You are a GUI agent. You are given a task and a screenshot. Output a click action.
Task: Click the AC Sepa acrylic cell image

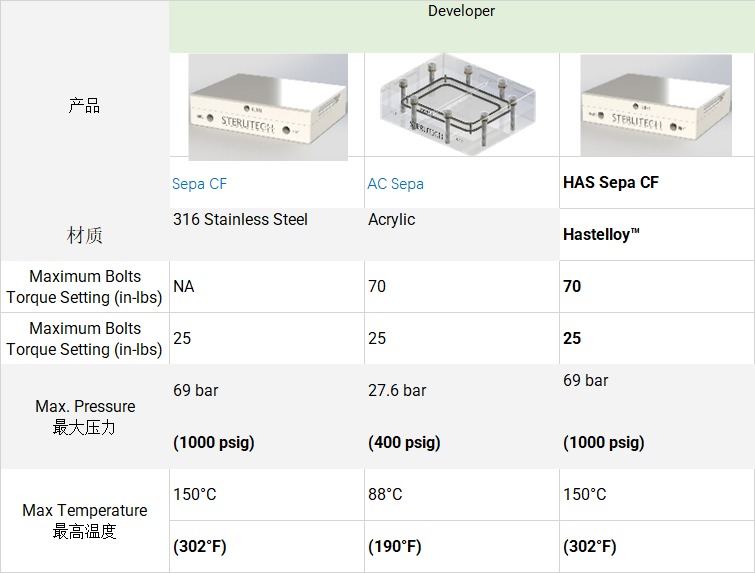coord(458,104)
